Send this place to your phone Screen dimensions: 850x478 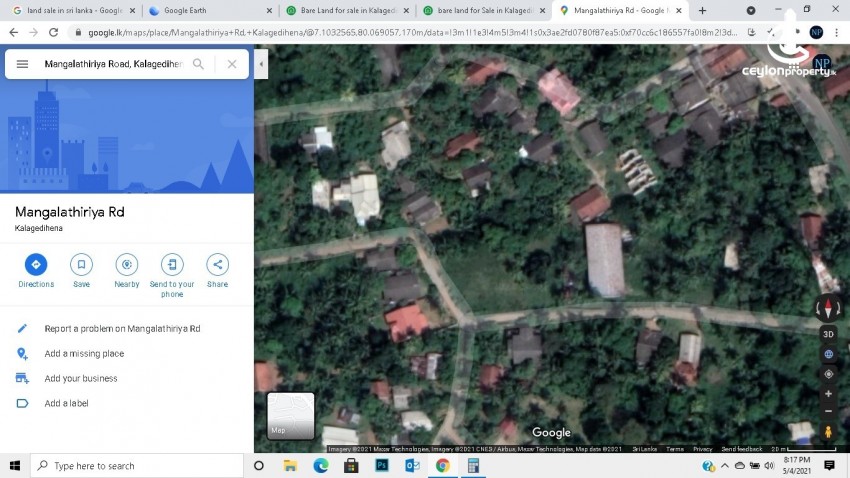point(172,265)
